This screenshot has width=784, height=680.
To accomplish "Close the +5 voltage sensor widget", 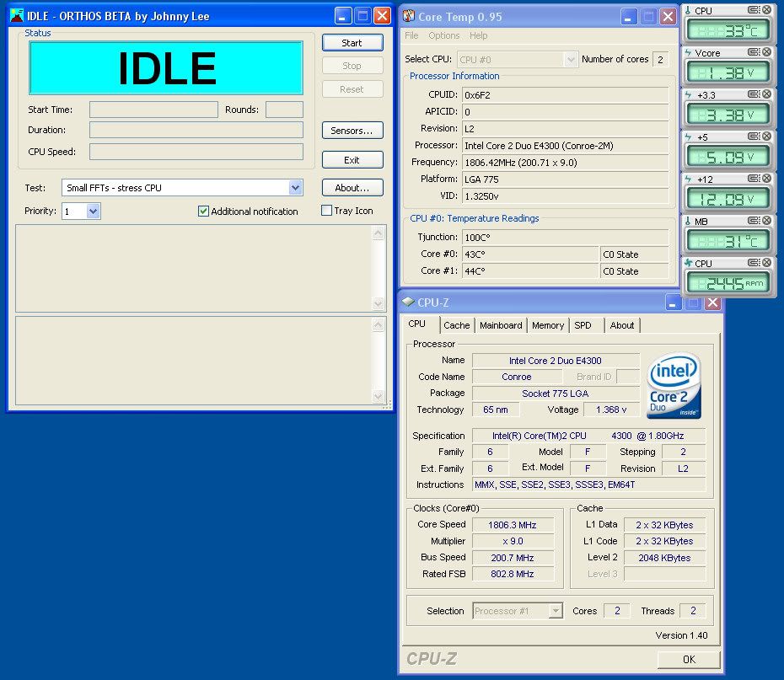I will point(766,137).
